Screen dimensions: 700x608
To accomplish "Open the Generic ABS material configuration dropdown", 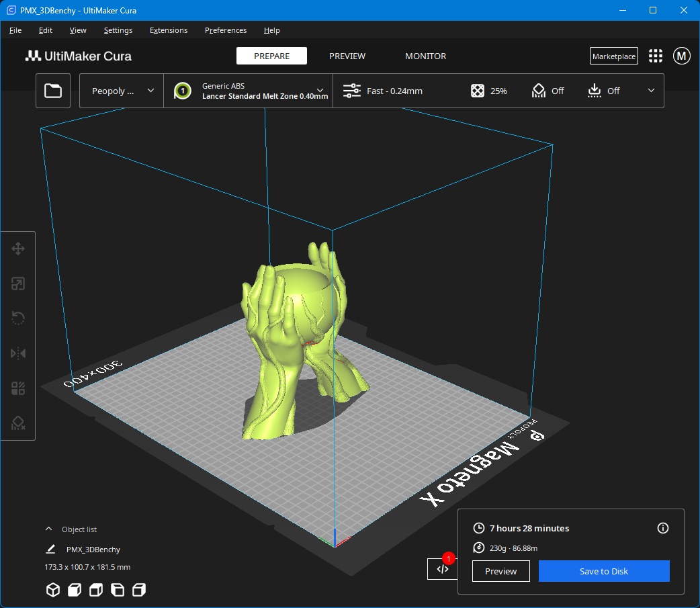I will (249, 91).
